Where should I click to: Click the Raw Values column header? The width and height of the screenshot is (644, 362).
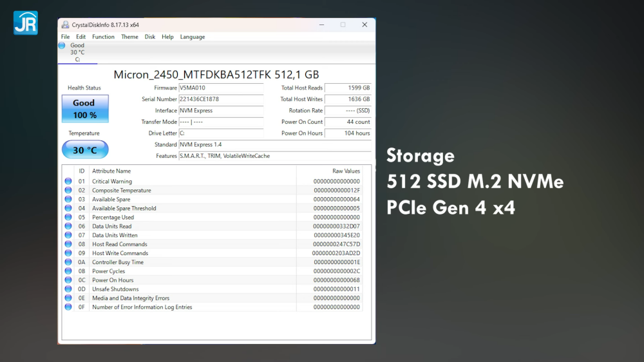[346, 171]
